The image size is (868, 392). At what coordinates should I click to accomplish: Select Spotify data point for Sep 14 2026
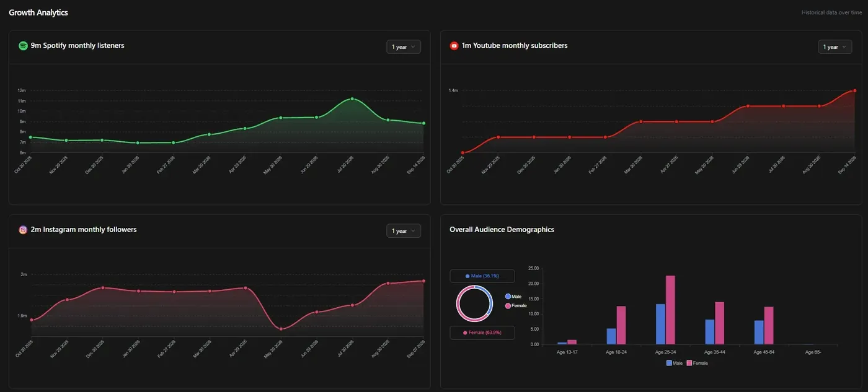coord(424,123)
